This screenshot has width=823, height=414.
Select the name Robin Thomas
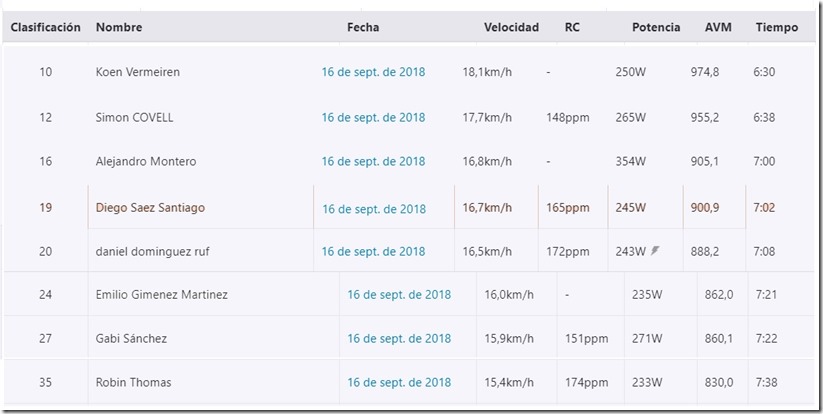[x=133, y=383]
